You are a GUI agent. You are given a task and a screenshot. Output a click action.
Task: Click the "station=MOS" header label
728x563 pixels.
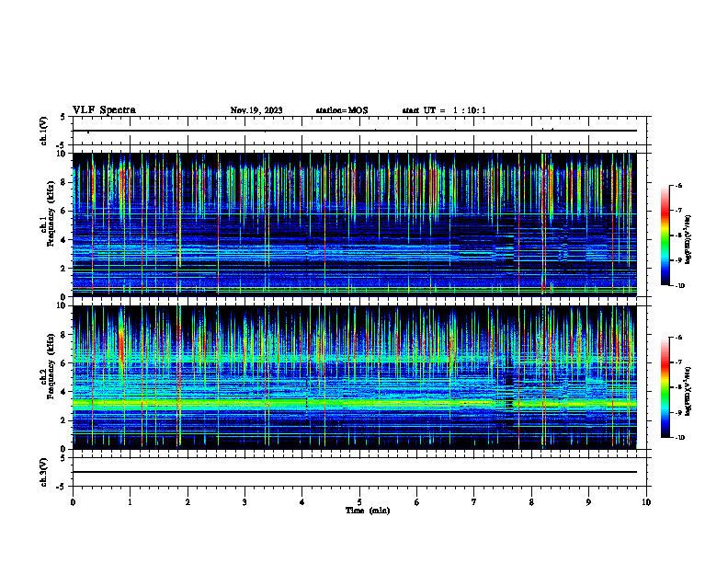tap(342, 110)
